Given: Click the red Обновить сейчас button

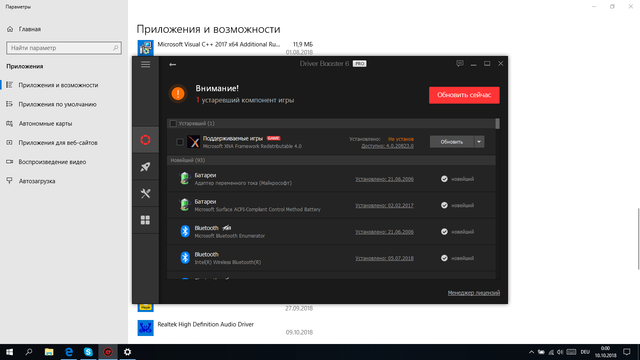Looking at the screenshot, I should pyautogui.click(x=464, y=95).
